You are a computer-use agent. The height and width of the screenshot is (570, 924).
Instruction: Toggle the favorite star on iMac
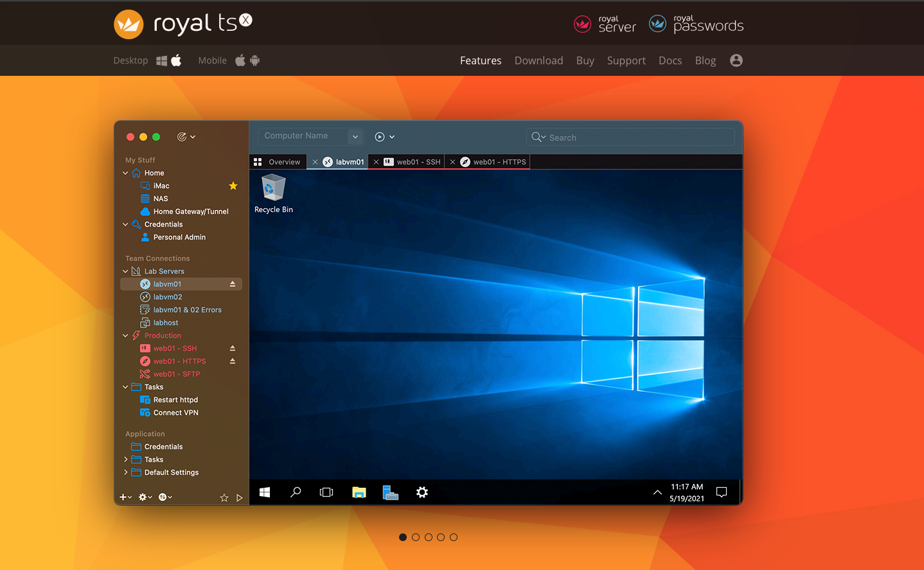pos(233,186)
